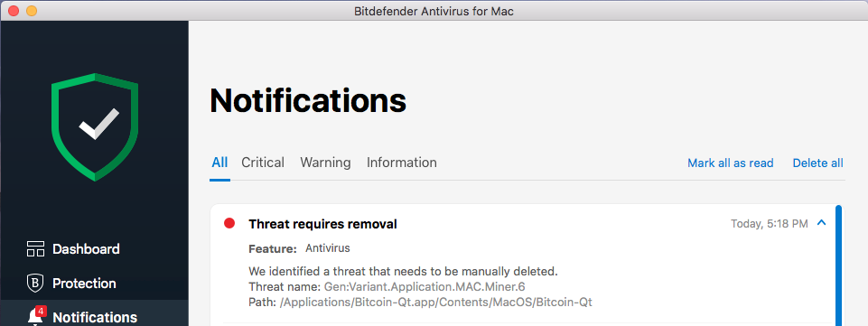868x326 pixels.
Task: Click the Notifications bell icon
Action: click(x=34, y=318)
